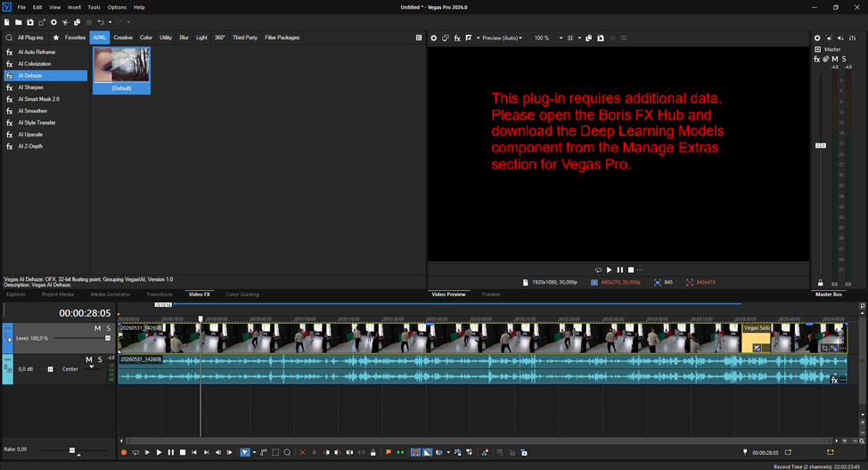The width and height of the screenshot is (868, 470).
Task: Open overlays dropdown arrow beside grid
Action: click(x=579, y=38)
